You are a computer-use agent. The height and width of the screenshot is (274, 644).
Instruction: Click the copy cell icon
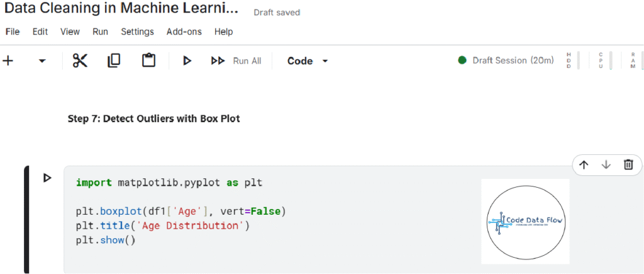coord(114,61)
